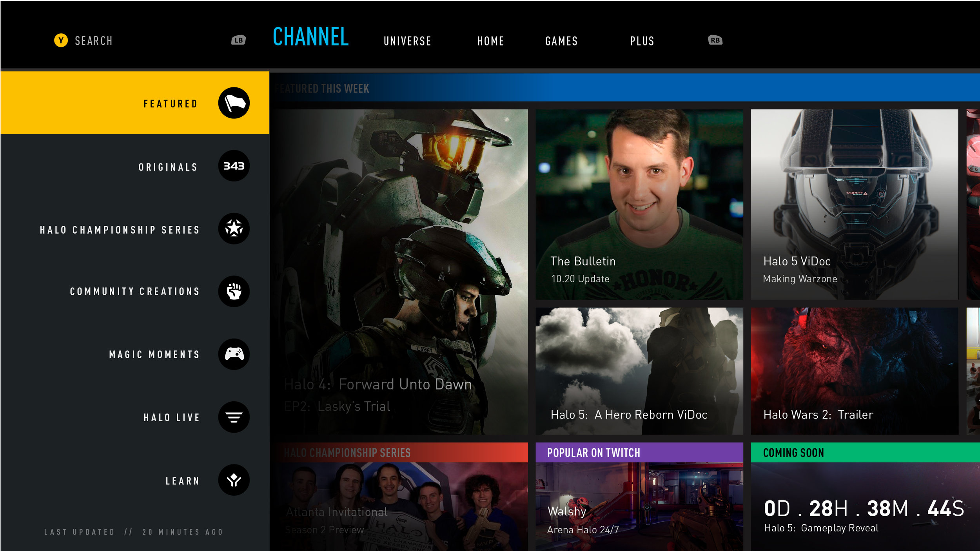This screenshot has width=980, height=551.
Task: Play the Halo Wars 2 Trailer tile
Action: tap(855, 371)
